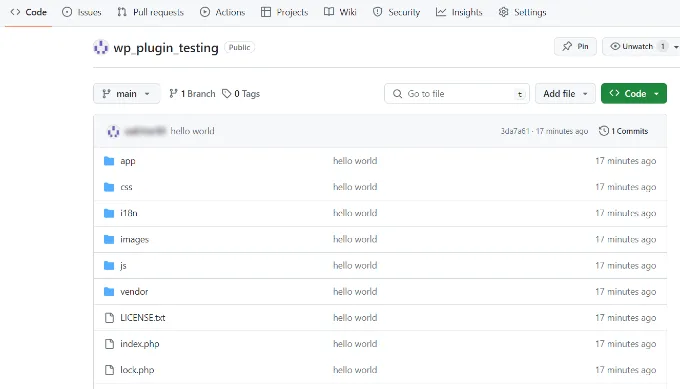Open the Insights tab
680x389 pixels.
(459, 12)
